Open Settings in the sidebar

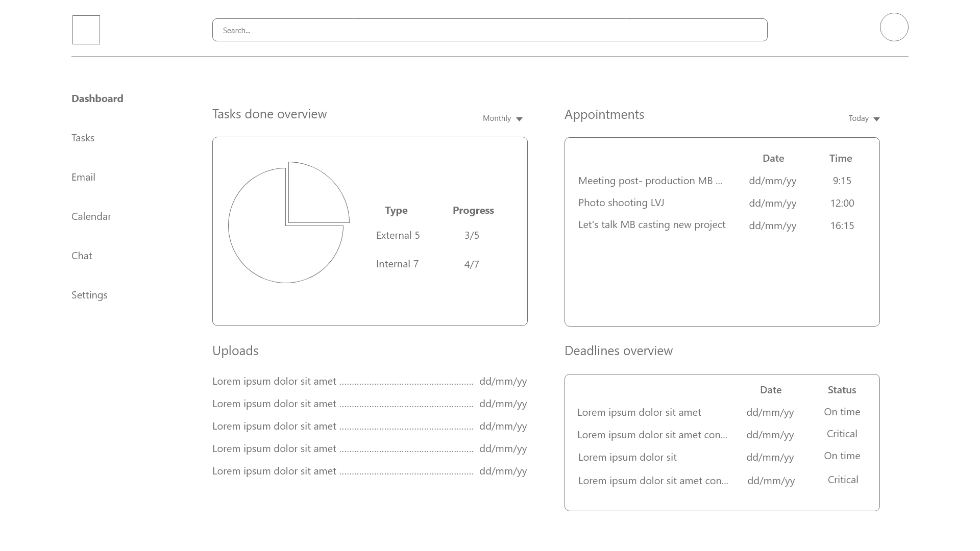click(89, 295)
